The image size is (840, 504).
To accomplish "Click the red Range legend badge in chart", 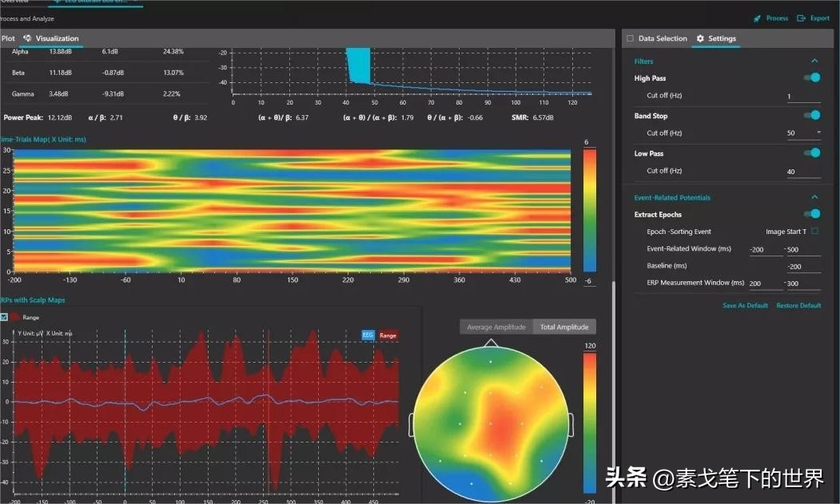I will 388,335.
